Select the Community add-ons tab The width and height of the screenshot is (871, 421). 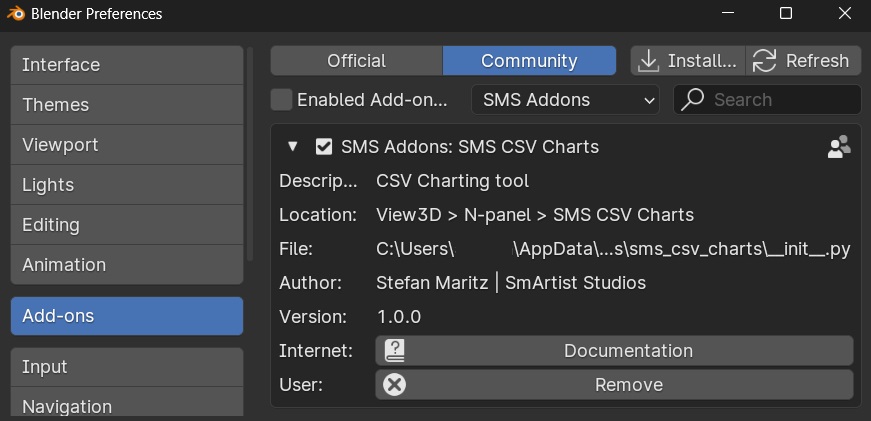click(x=529, y=61)
